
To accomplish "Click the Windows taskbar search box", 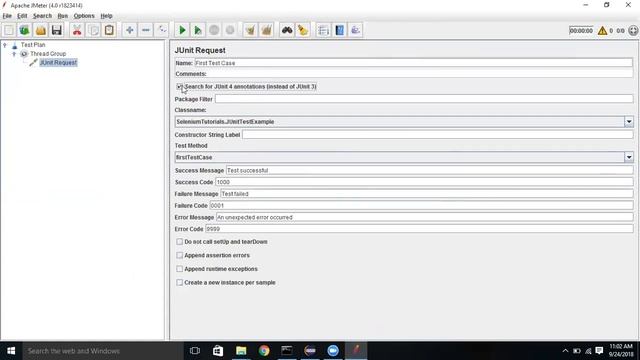I will coord(103,351).
